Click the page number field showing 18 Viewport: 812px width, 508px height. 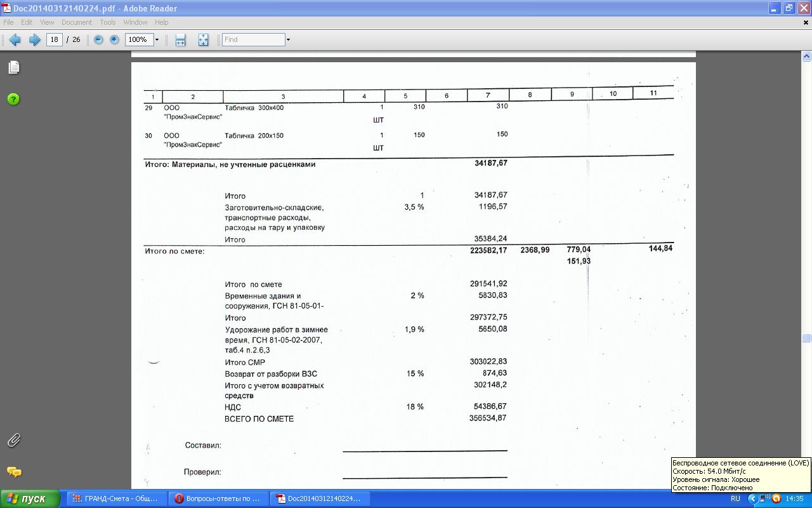click(x=55, y=39)
